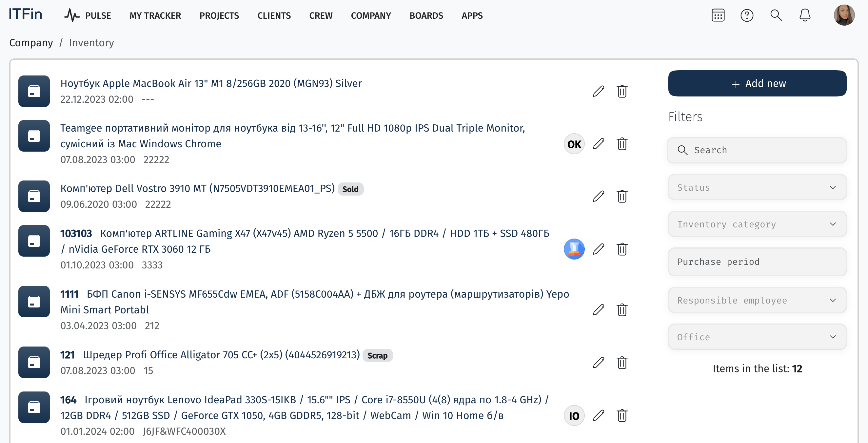
Task: Edit the Canon i-SENSYS MF655Cdw item
Action: (x=599, y=310)
